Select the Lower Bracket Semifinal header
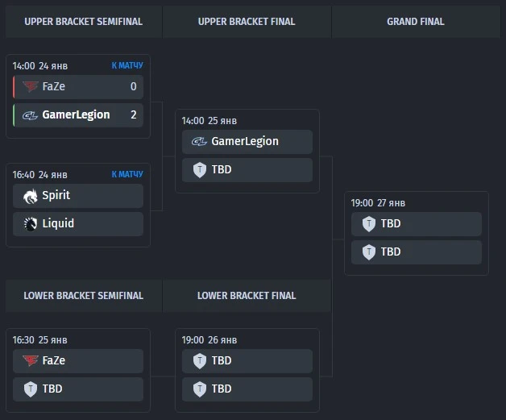This screenshot has height=420, width=506. click(x=84, y=296)
